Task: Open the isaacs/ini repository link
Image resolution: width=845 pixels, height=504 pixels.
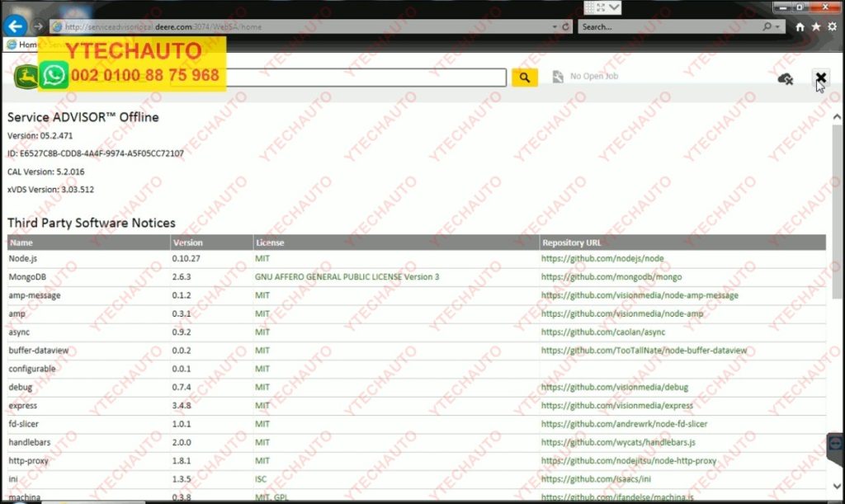Action: (x=596, y=479)
